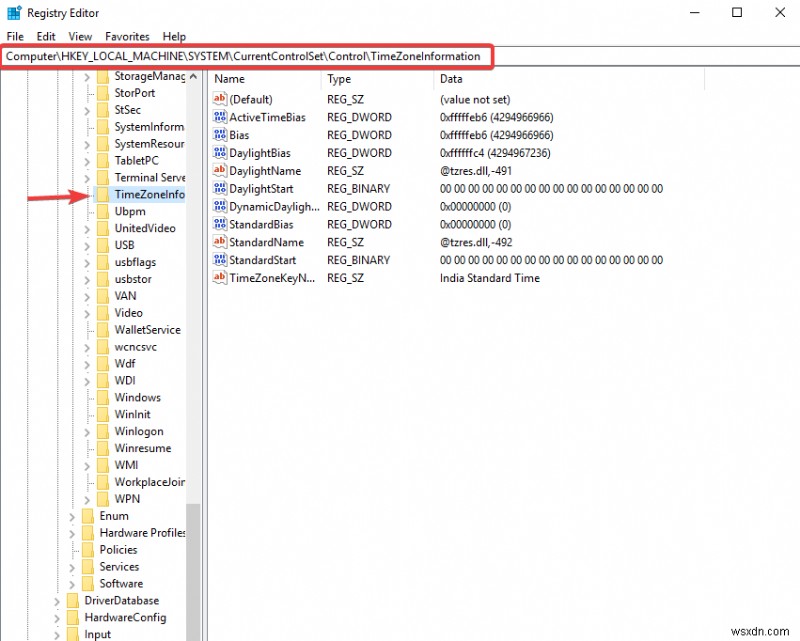Click the registry path address bar
This screenshot has height=641, width=800.
(250, 57)
